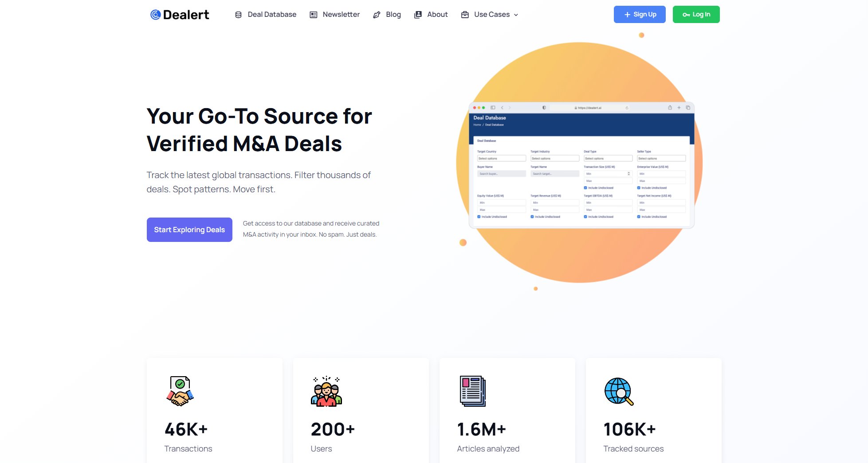Click the Users group icon

pos(326,391)
